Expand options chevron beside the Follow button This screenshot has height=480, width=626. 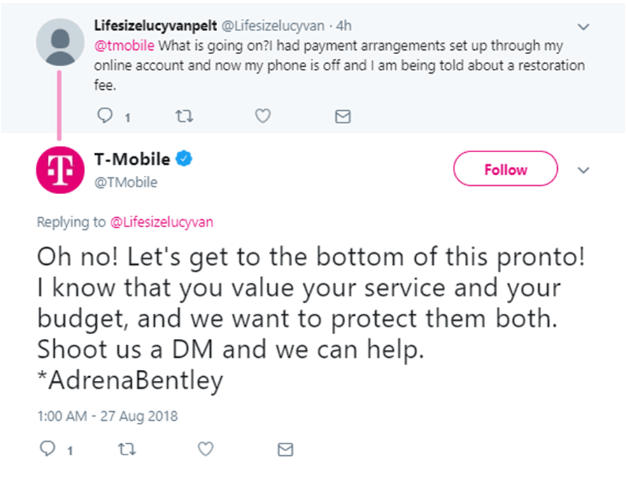click(x=584, y=171)
